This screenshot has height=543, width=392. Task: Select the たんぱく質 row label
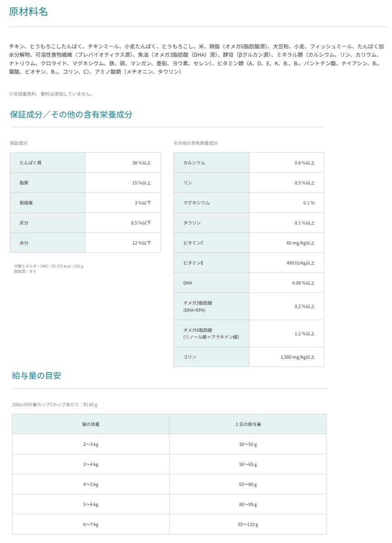click(x=31, y=162)
